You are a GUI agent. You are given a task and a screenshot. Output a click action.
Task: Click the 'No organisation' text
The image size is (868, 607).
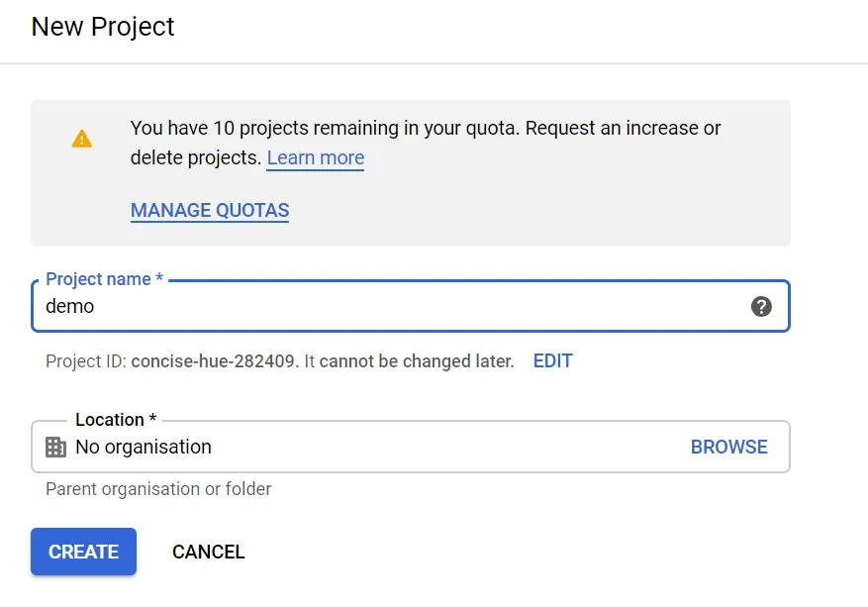pyautogui.click(x=144, y=447)
